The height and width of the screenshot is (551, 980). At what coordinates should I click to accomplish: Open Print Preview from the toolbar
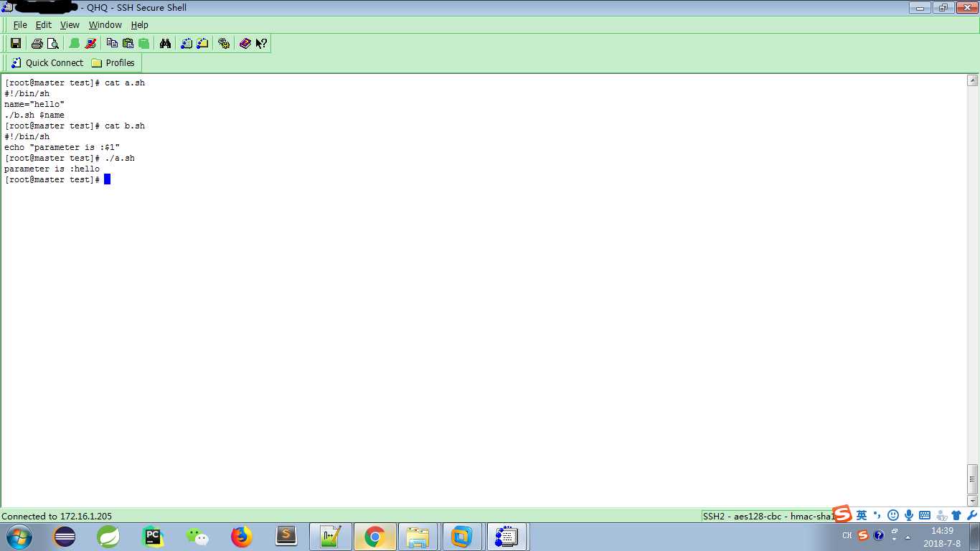[52, 44]
